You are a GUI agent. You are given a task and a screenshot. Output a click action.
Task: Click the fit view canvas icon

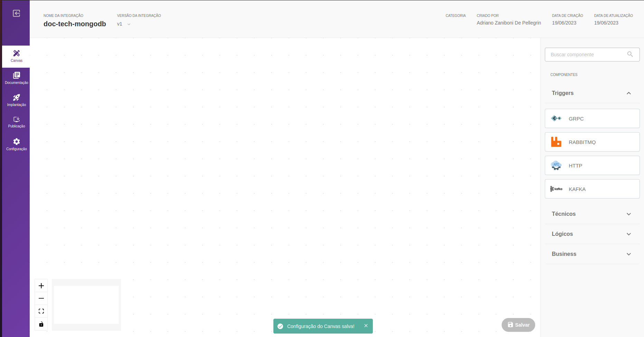click(x=41, y=311)
